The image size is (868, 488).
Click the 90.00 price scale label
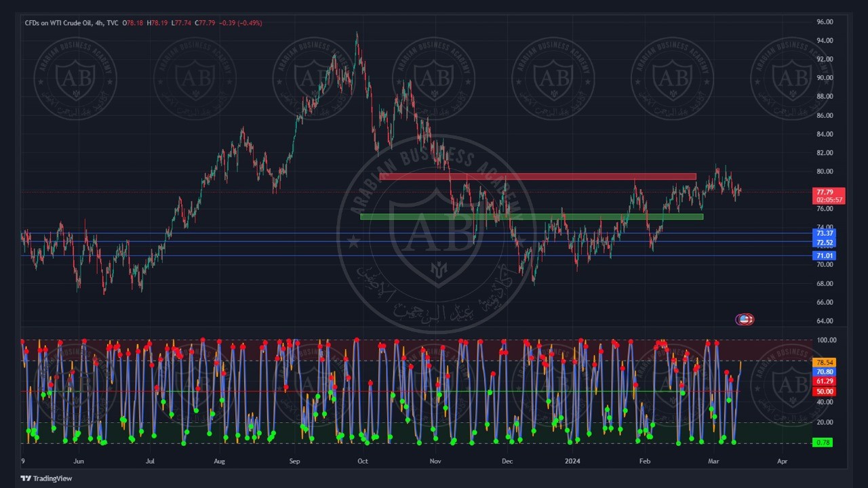pos(825,78)
